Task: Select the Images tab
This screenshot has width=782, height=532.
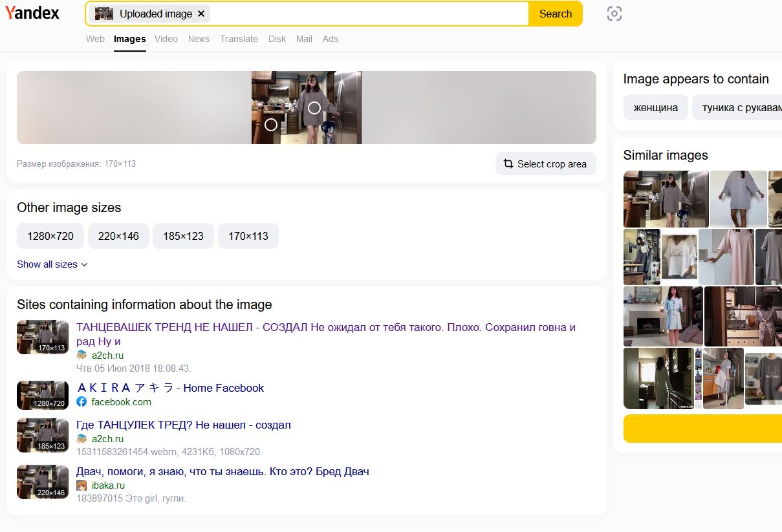Action: (x=130, y=39)
